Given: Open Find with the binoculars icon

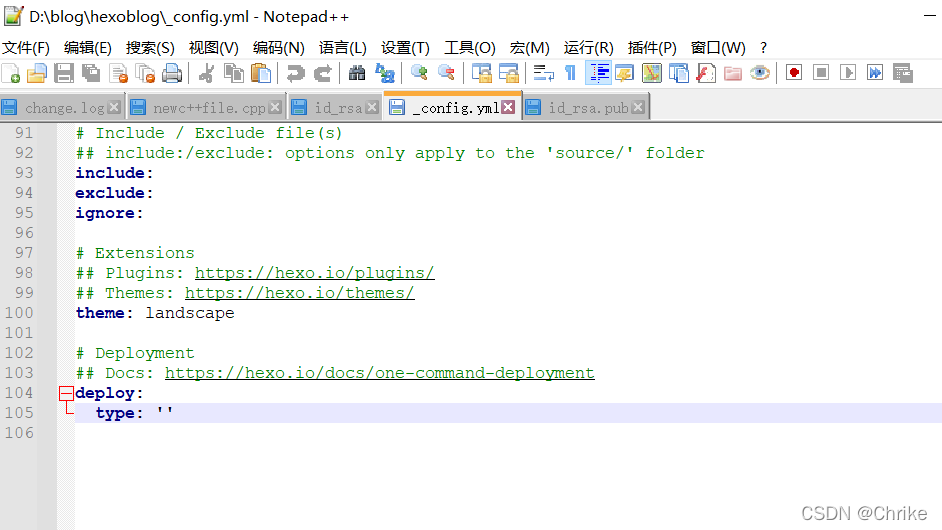Looking at the screenshot, I should (357, 73).
